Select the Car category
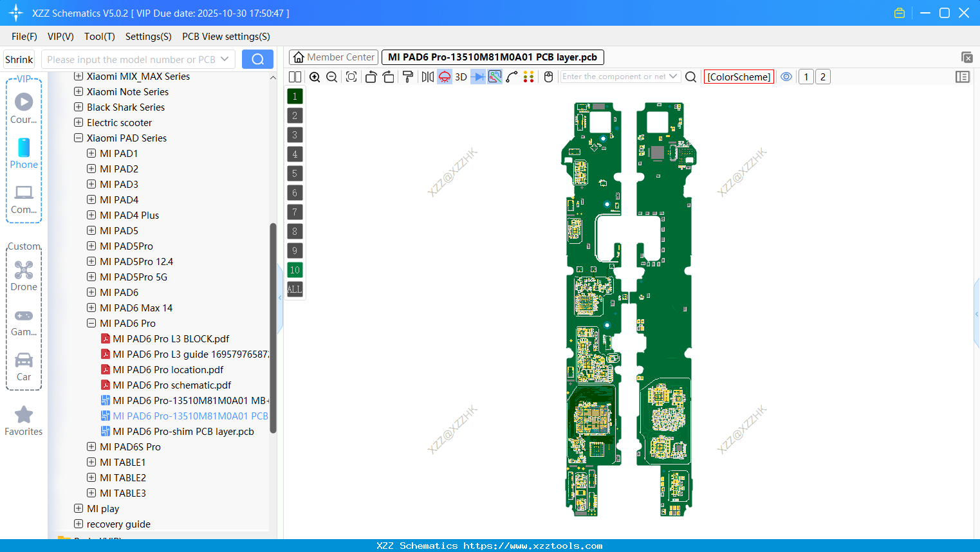Image resolution: width=980 pixels, height=552 pixels. coord(24,367)
